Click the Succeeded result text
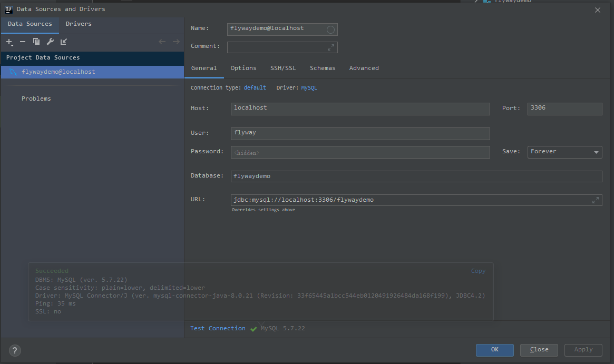 click(x=52, y=271)
